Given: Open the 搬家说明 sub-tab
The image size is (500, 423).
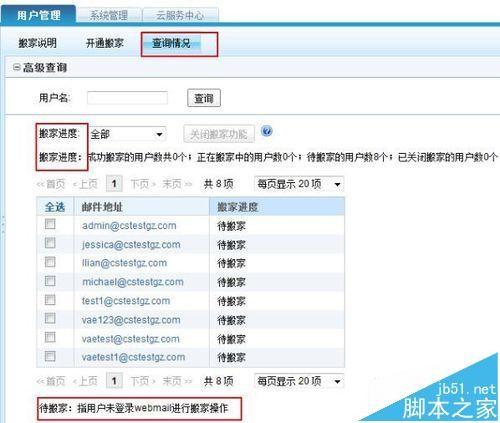Looking at the screenshot, I should point(37,43).
